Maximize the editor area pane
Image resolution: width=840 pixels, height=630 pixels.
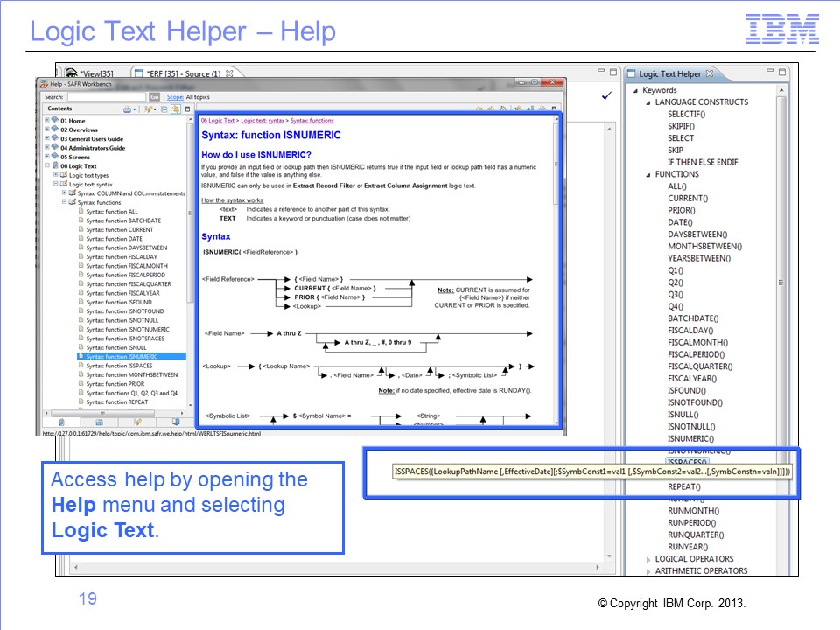pos(613,72)
